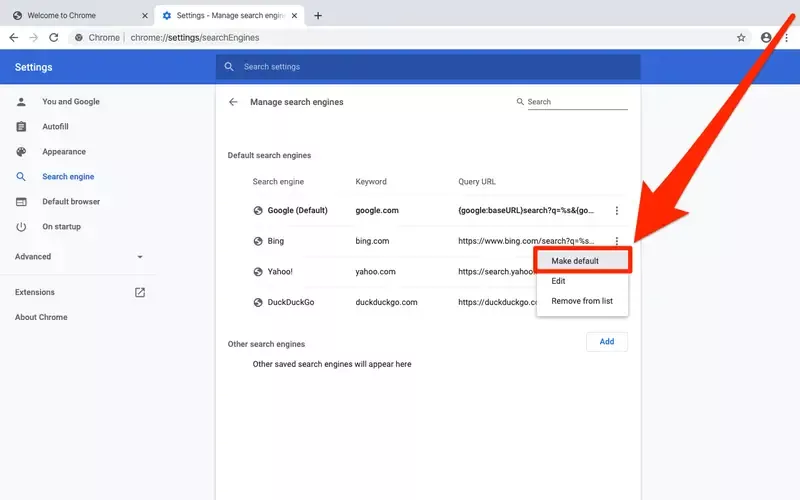Screen dimensions: 800x500
Task: Choose Edit in context menu
Action: (582, 281)
